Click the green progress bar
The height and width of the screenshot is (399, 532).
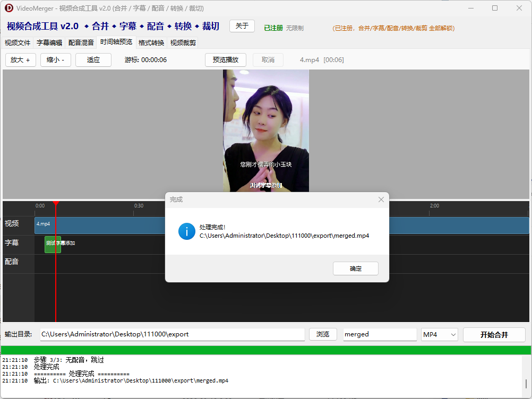265,350
